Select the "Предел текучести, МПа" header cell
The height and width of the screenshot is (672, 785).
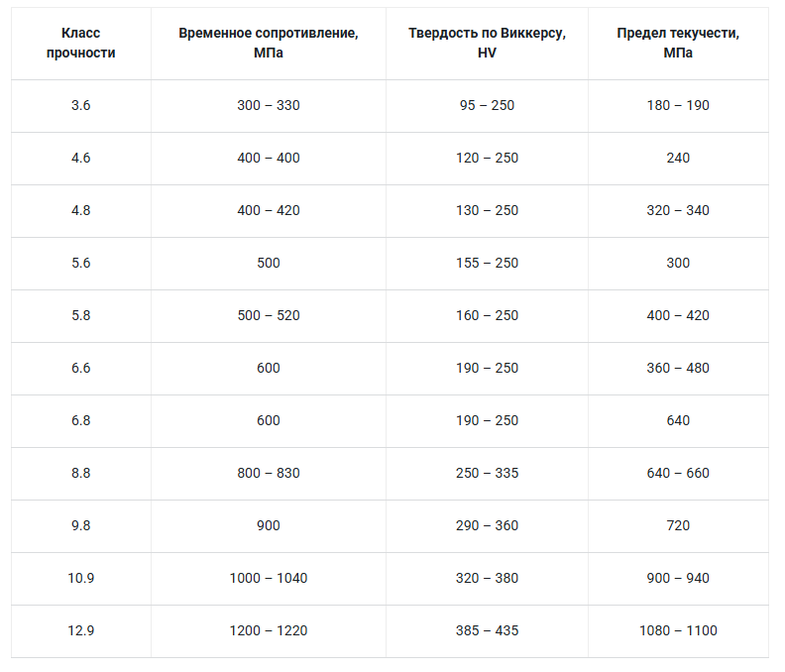click(x=678, y=44)
